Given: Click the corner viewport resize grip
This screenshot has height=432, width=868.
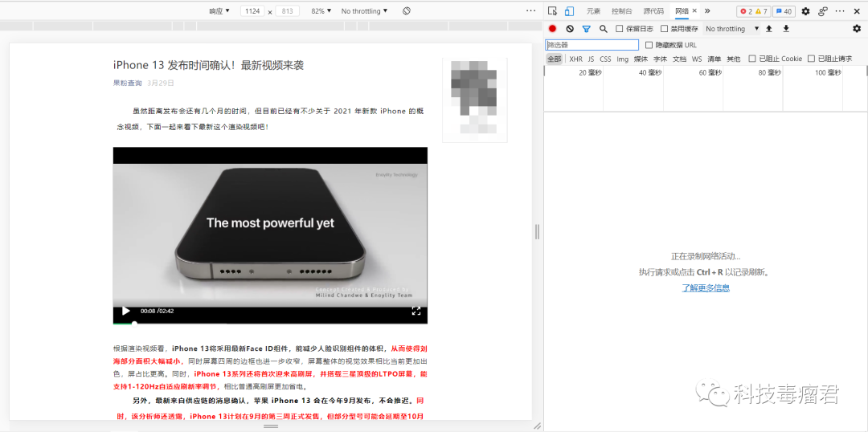Looking at the screenshot, I should point(536,426).
